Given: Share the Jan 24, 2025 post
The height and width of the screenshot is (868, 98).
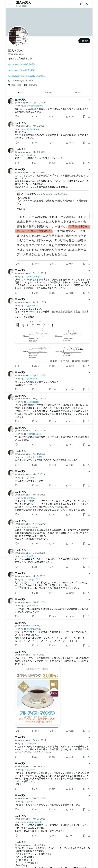Looking at the screenshot, I should (89, 366).
